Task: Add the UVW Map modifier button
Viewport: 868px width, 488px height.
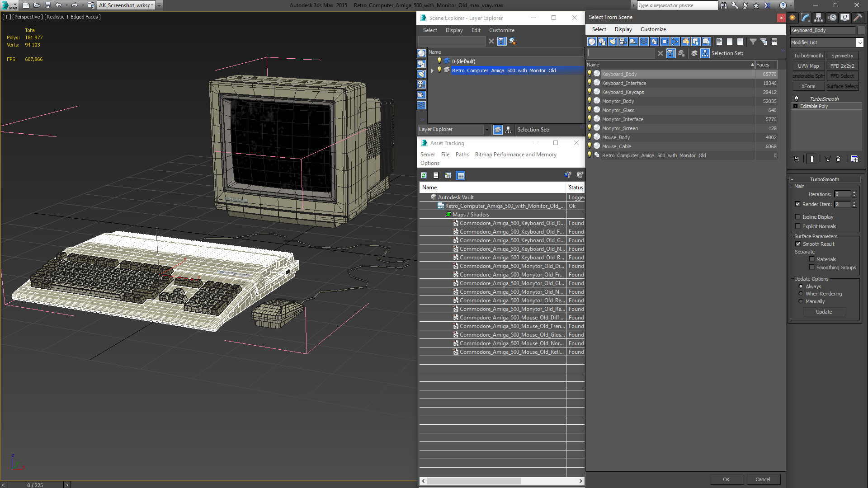Action: (x=808, y=66)
